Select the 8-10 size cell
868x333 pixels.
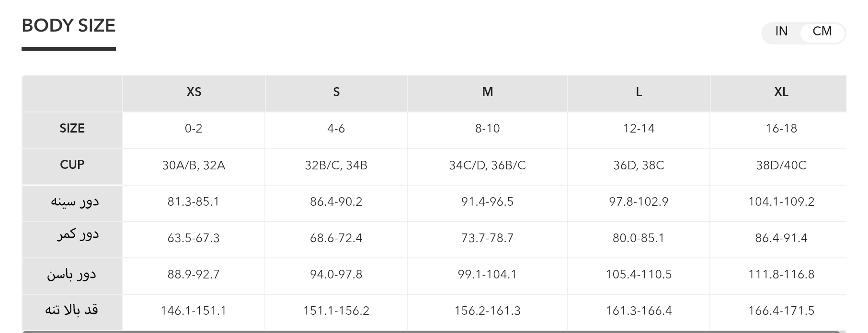point(487,129)
